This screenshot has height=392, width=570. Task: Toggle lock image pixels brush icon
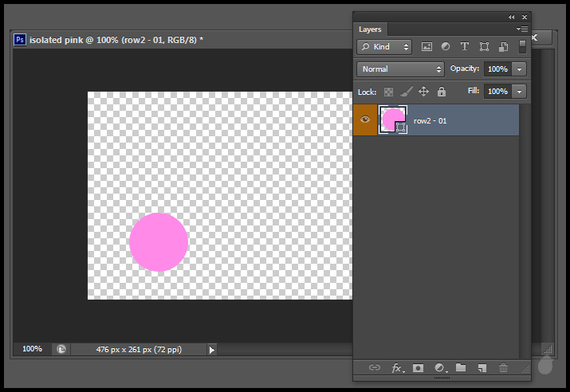coord(406,92)
